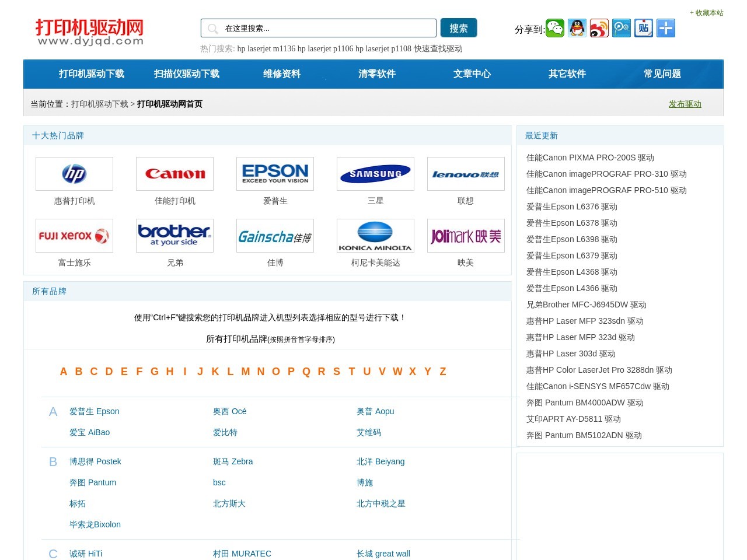Viewport: 747px width, 560px height.
Task: Open the 斑马 Zebra brand link
Action: point(233,461)
